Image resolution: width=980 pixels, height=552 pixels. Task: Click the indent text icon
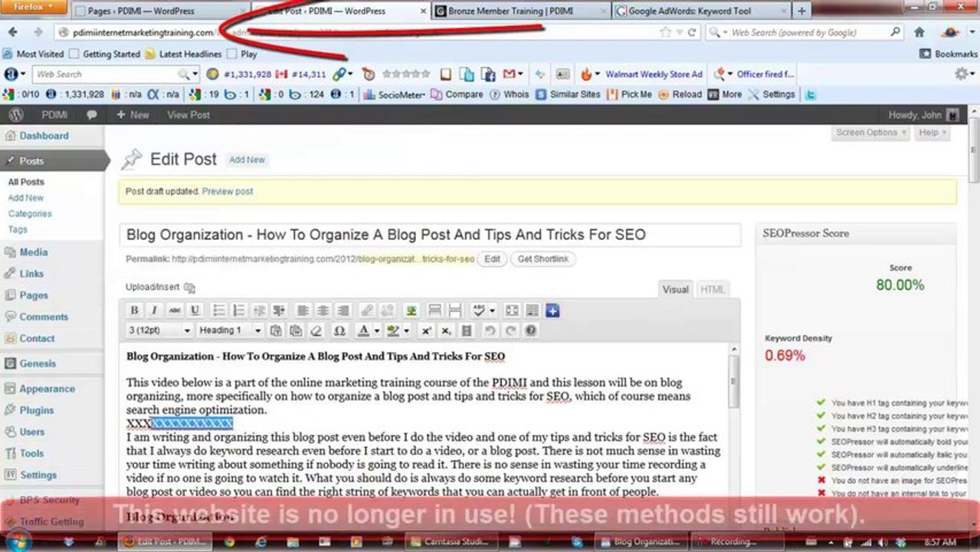279,310
